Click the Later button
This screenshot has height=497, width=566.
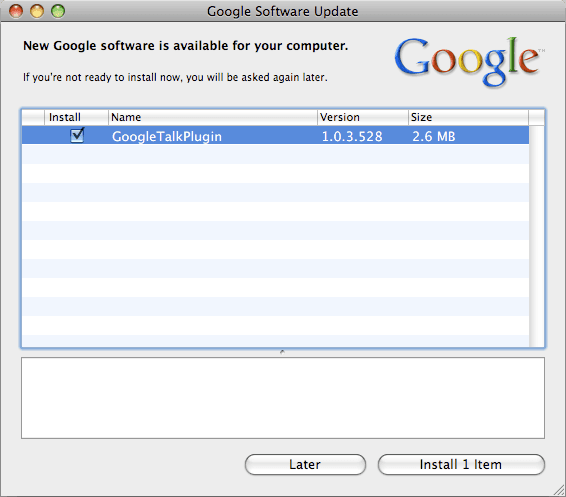(x=305, y=464)
